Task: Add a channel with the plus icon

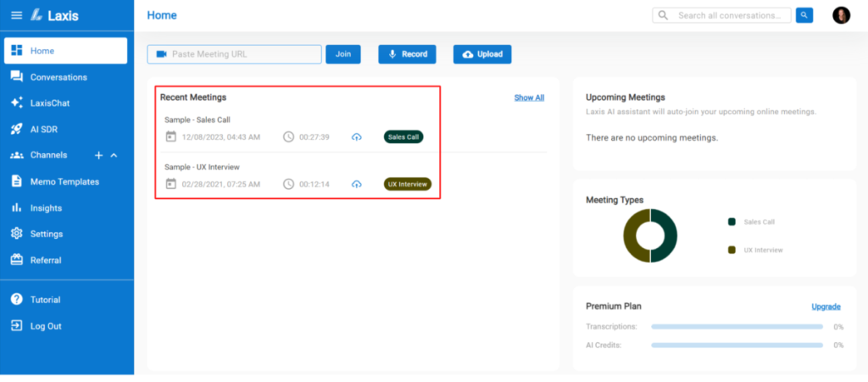Action: click(x=98, y=155)
